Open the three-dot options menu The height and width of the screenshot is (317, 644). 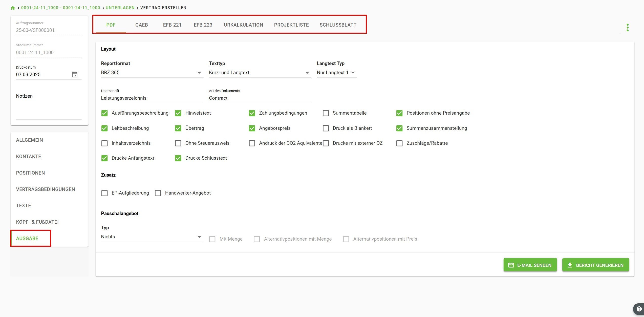(x=628, y=28)
